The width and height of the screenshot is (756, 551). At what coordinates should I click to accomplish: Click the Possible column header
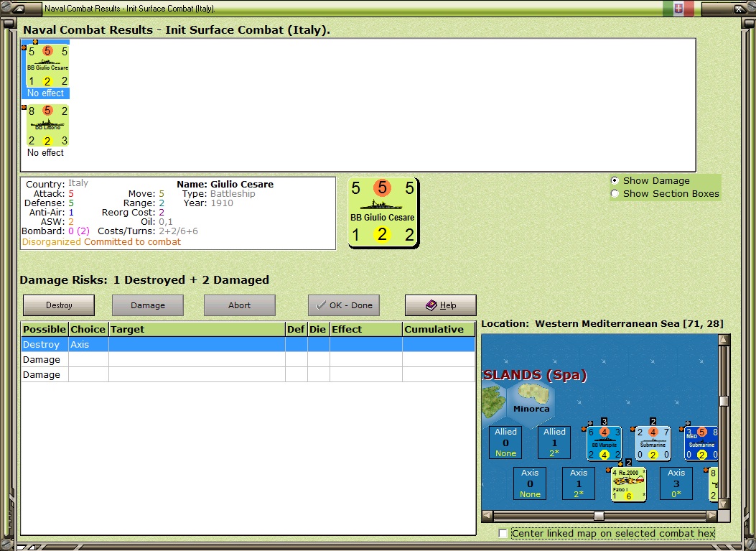45,329
